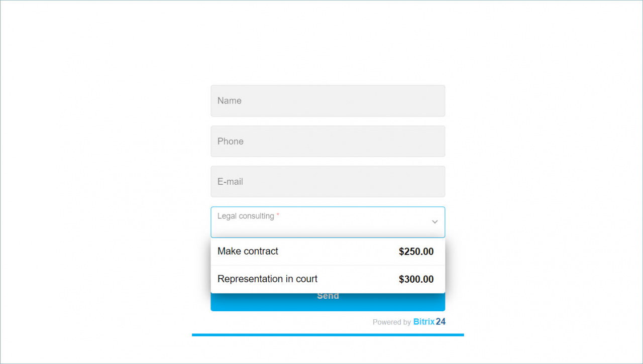Focus the Name input field
Image resolution: width=643 pixels, height=364 pixels.
pyautogui.click(x=328, y=101)
